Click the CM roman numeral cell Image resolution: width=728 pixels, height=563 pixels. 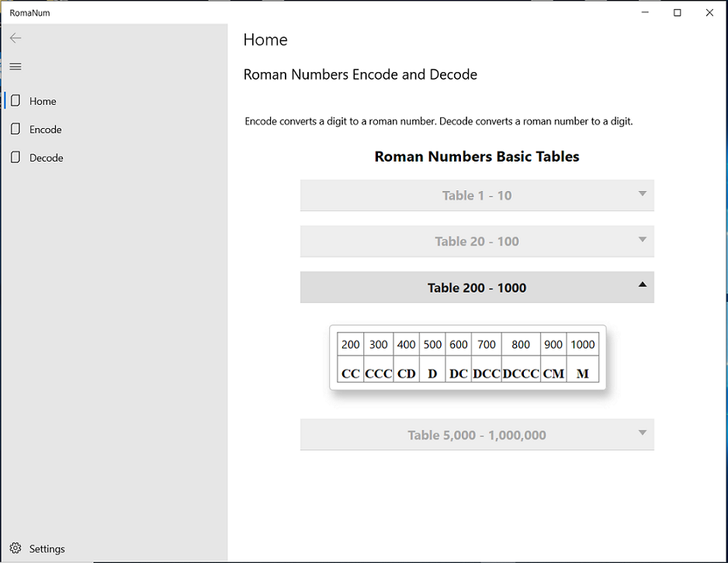point(553,370)
